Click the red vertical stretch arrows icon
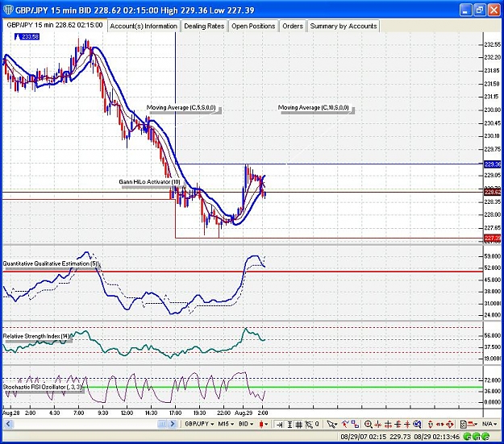The height and width of the screenshot is (444, 504). [x=431, y=425]
